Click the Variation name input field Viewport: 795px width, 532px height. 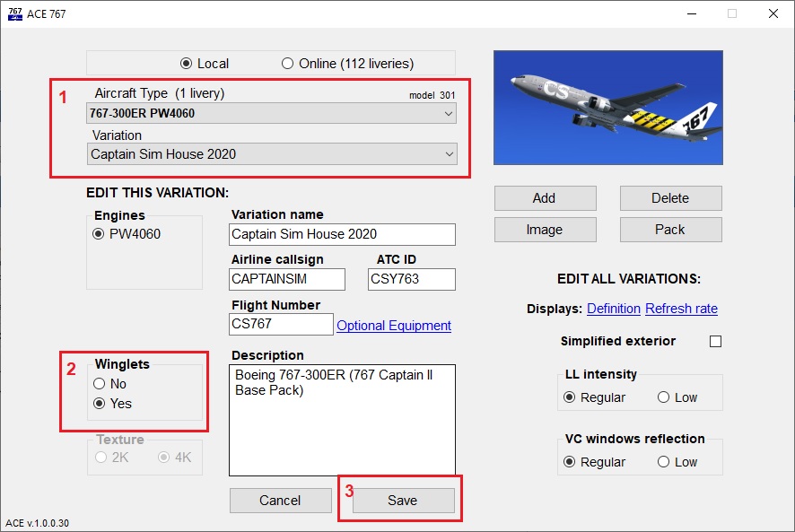342,234
